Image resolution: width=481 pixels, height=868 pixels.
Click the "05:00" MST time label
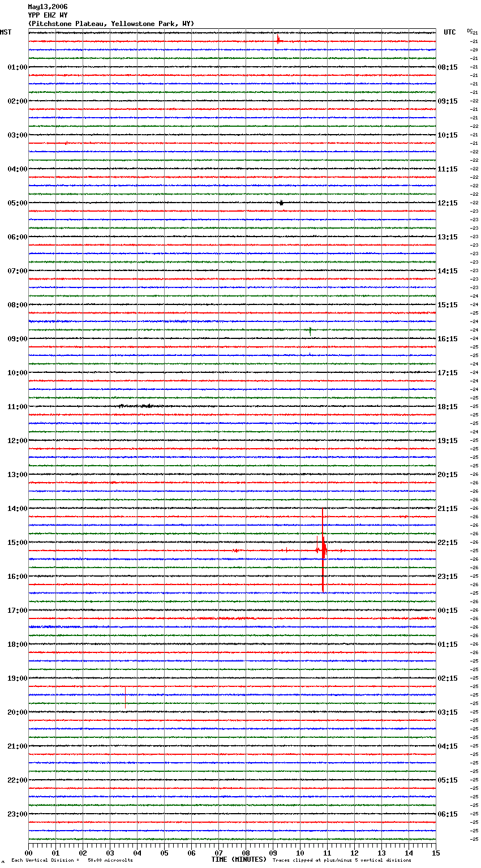point(17,203)
